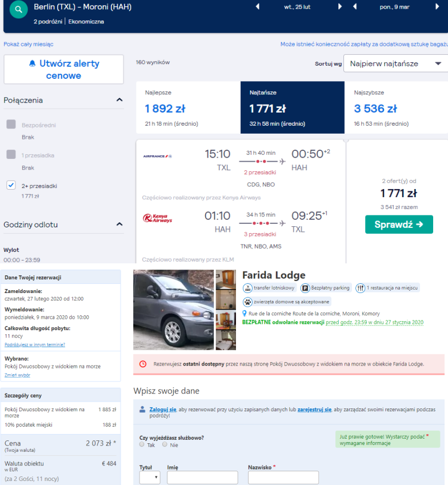Click Utwórz alerty cenowe button
The width and height of the screenshot is (448, 485).
[64, 69]
